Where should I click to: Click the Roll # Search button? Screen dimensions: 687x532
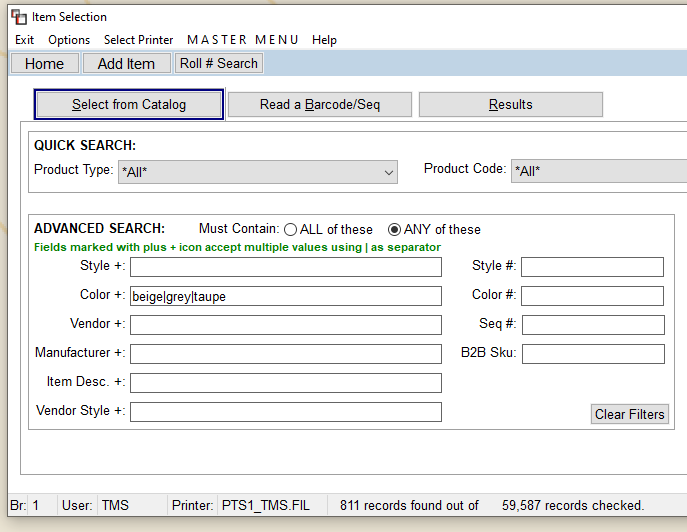point(219,64)
